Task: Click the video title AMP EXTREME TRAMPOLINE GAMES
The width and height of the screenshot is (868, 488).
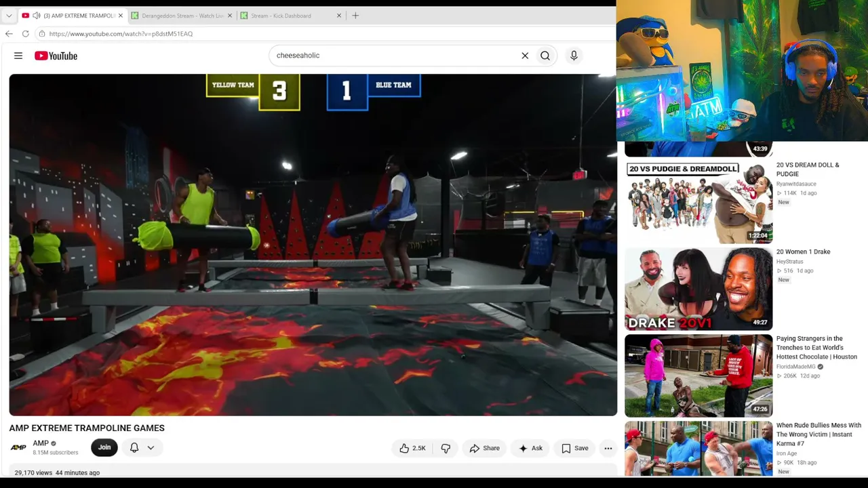Action: click(87, 428)
